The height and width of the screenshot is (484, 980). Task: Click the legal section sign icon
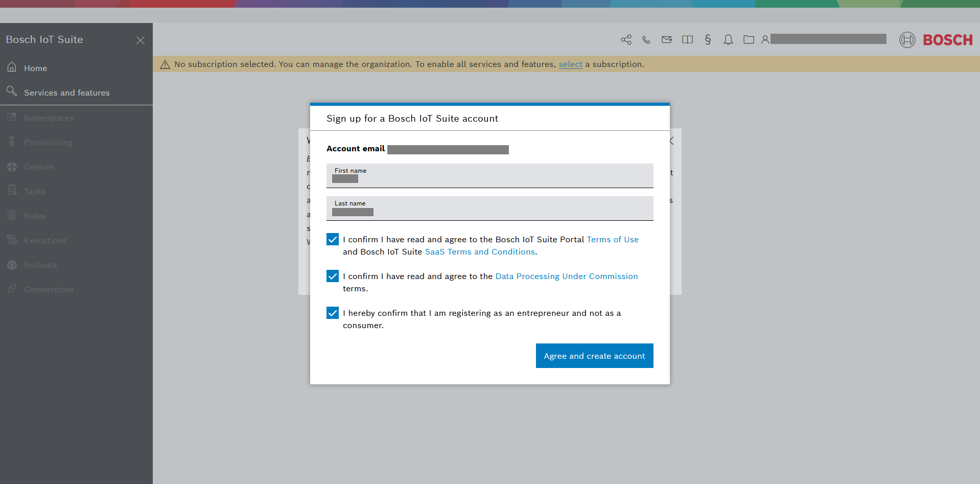708,39
